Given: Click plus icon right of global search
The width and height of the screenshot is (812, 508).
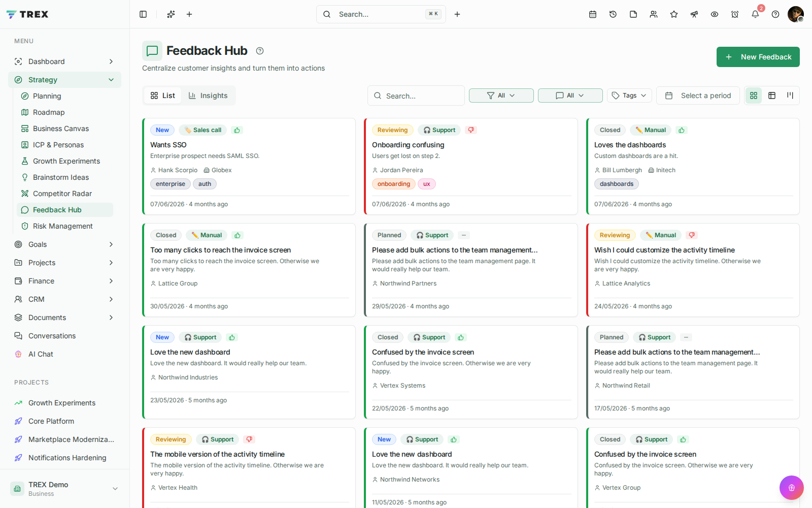Looking at the screenshot, I should (457, 14).
